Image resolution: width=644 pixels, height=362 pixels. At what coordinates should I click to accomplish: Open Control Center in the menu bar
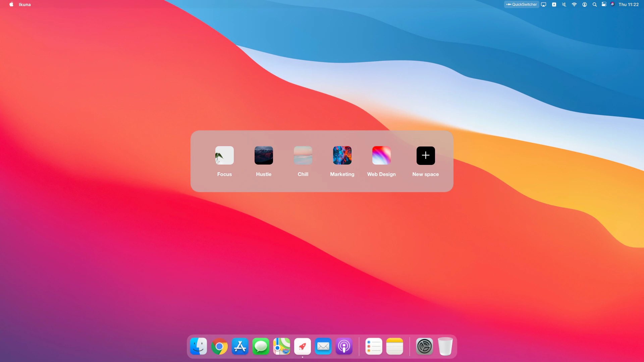[x=604, y=4]
